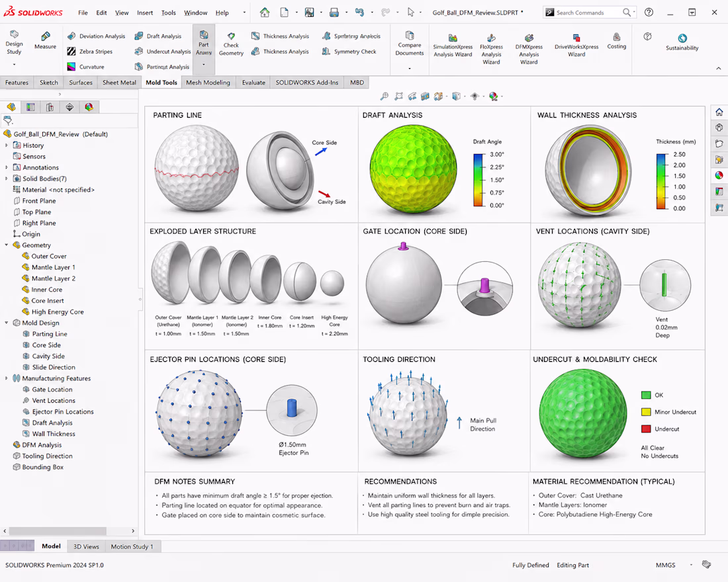This screenshot has width=728, height=582.
Task: Open the Insert menu
Action: click(x=145, y=13)
